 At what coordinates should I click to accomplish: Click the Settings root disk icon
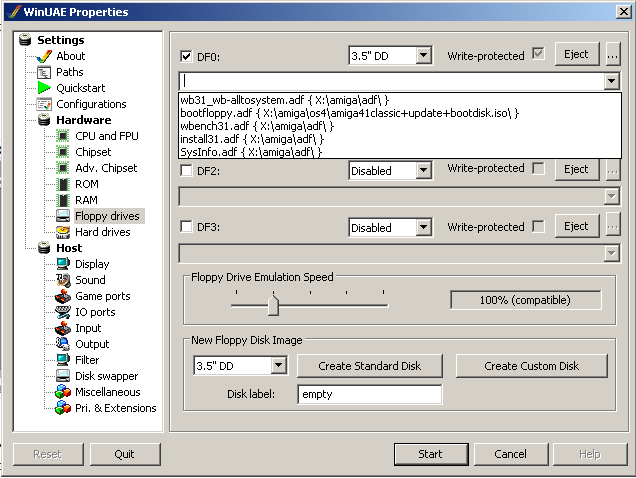[x=25, y=40]
